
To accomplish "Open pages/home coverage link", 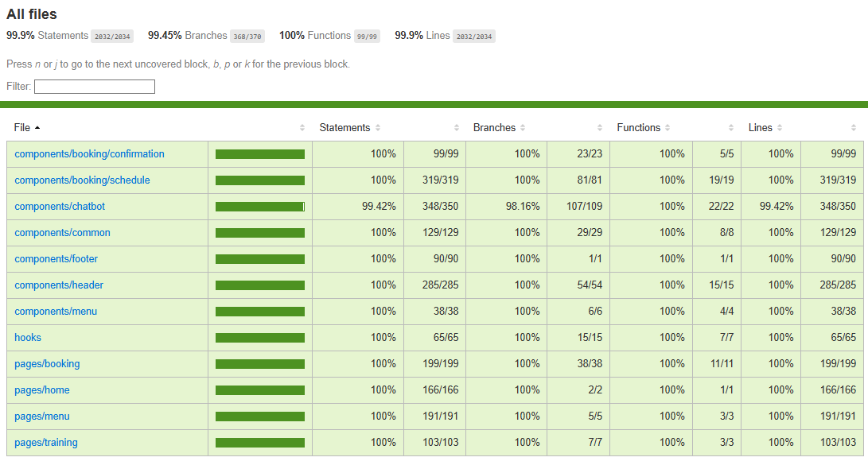I will tap(42, 390).
